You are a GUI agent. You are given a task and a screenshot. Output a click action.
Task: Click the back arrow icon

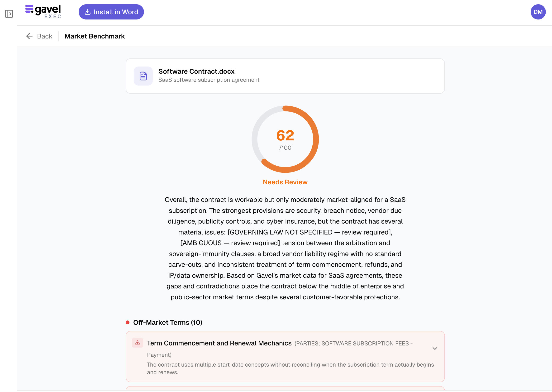(x=29, y=36)
